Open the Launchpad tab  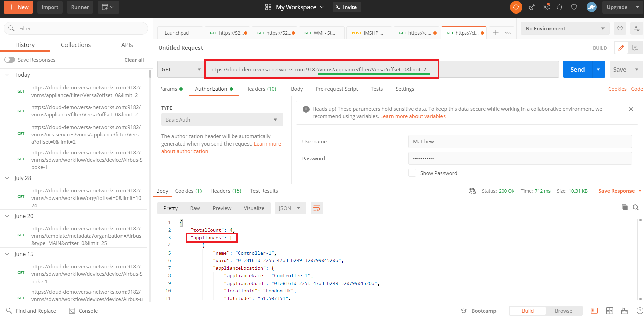[180, 33]
